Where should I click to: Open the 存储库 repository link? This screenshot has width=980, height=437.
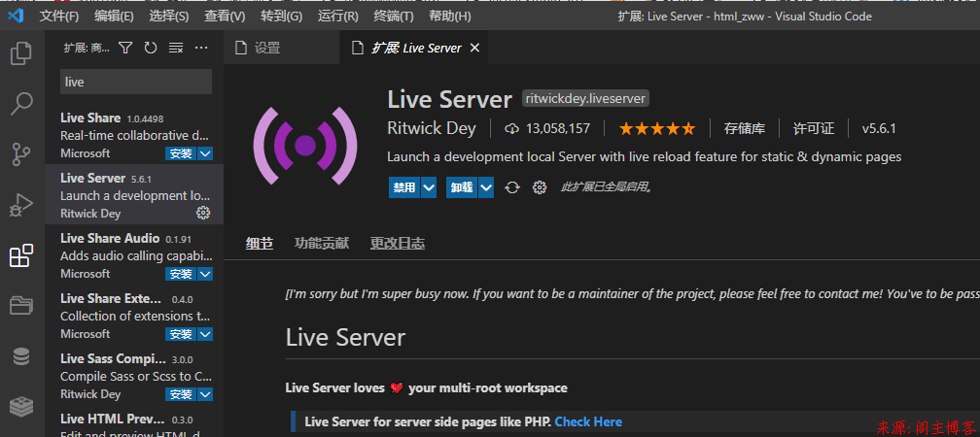tap(745, 128)
